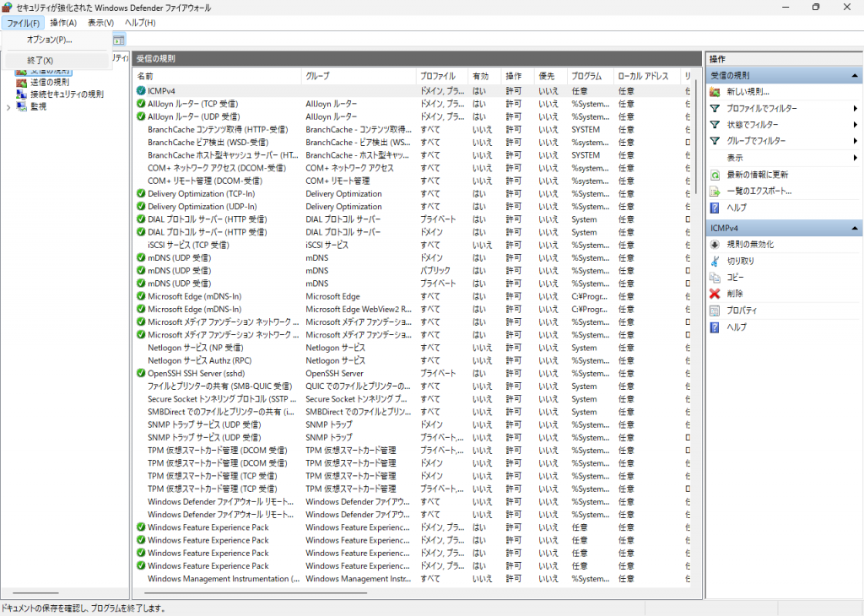Viewport: 864px width, 616px height.
Task: Open the 表示 submenu arrow in actions pane
Action: (x=856, y=158)
